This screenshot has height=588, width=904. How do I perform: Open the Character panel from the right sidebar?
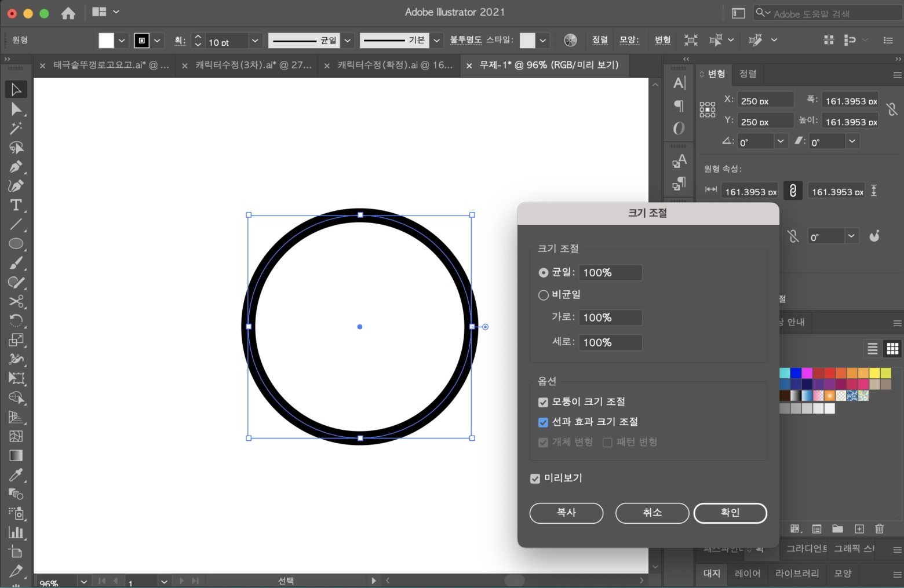click(678, 83)
